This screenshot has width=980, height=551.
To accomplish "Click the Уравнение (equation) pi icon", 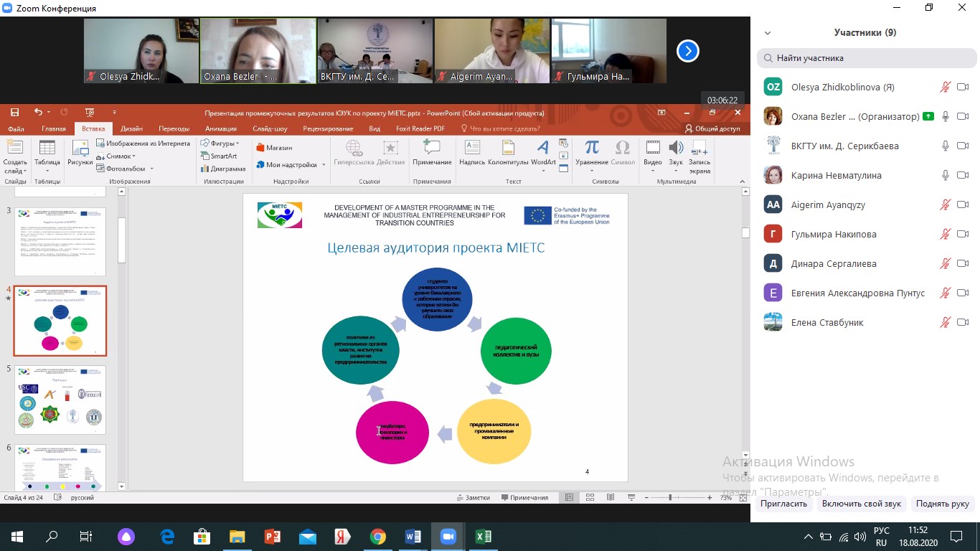I will [592, 149].
